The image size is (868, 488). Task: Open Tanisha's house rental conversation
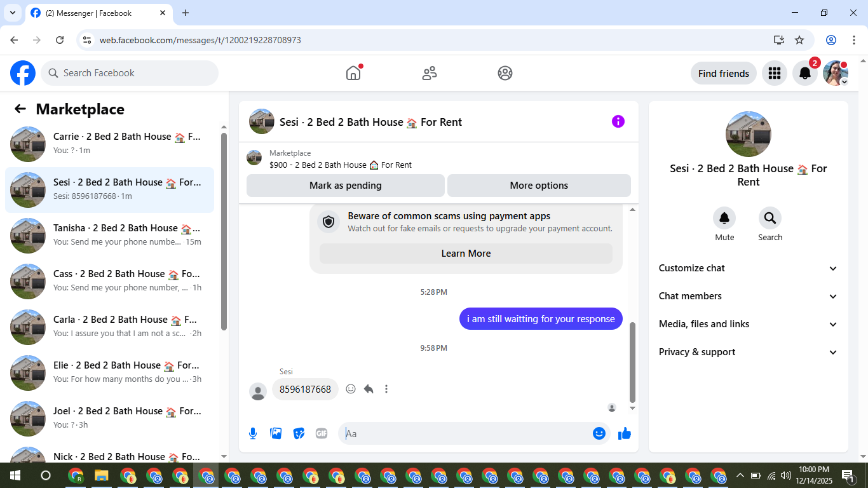pos(109,236)
